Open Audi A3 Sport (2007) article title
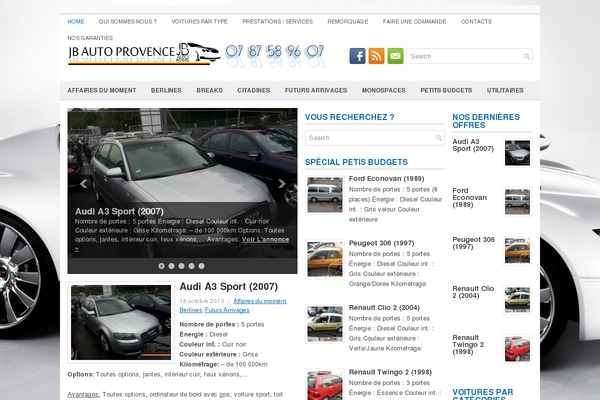600x400 pixels. [228, 287]
